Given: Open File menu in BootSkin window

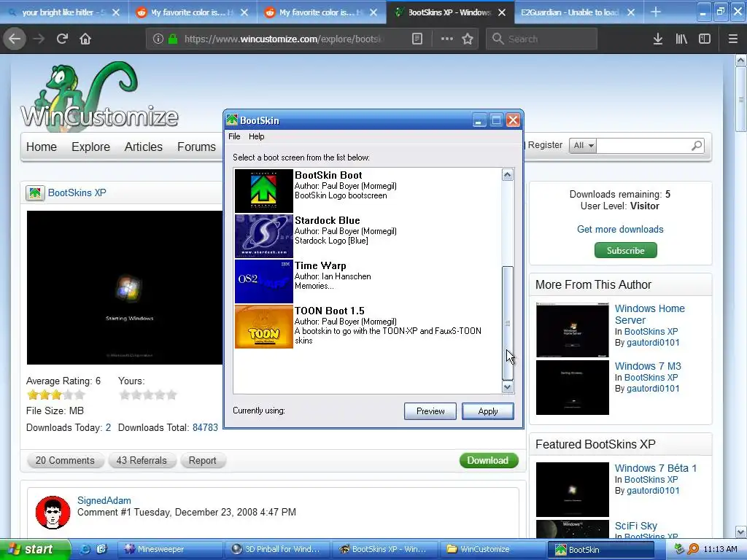Looking at the screenshot, I should tap(234, 136).
